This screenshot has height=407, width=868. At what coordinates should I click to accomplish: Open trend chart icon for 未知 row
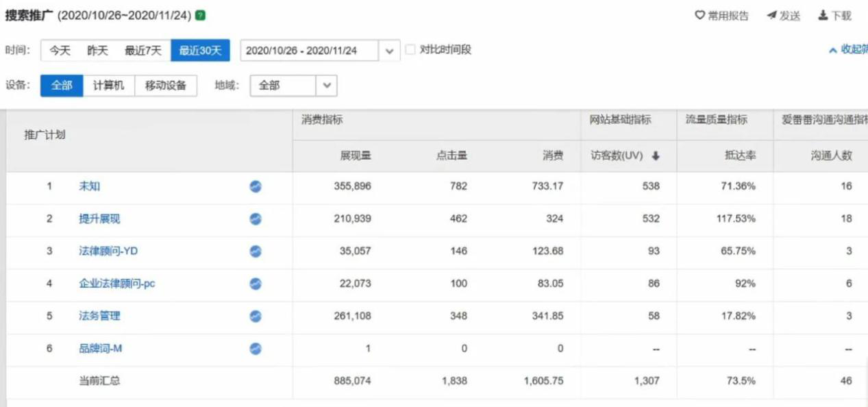tap(256, 186)
